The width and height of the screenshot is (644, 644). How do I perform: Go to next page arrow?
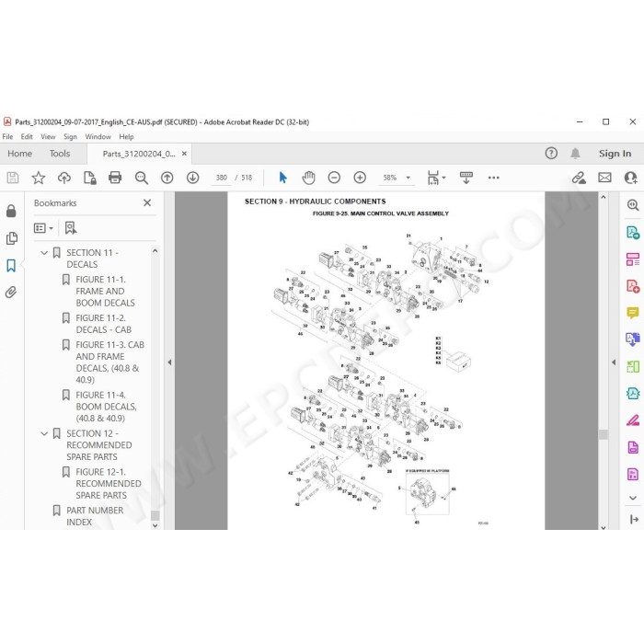point(192,178)
